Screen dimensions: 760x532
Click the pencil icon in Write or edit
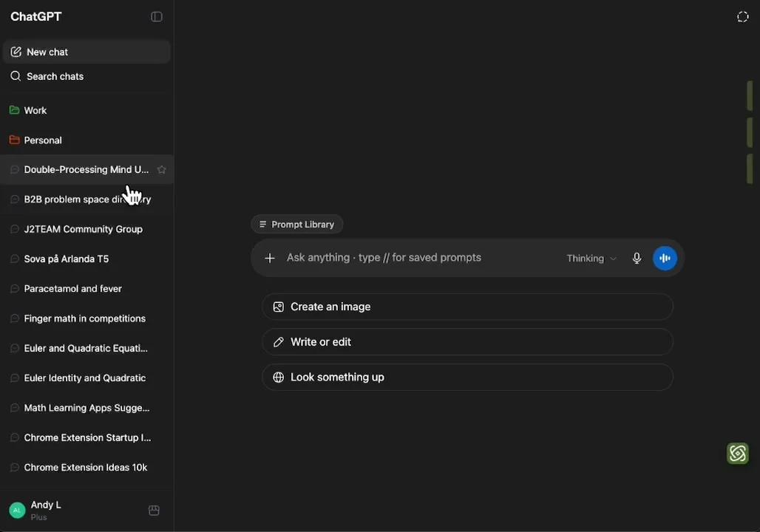click(x=278, y=342)
